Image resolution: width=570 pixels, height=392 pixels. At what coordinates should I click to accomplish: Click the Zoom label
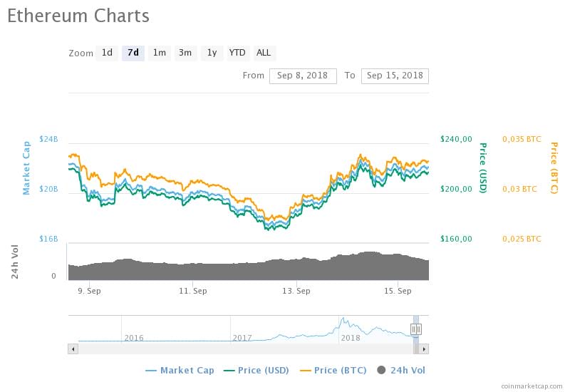coord(81,53)
